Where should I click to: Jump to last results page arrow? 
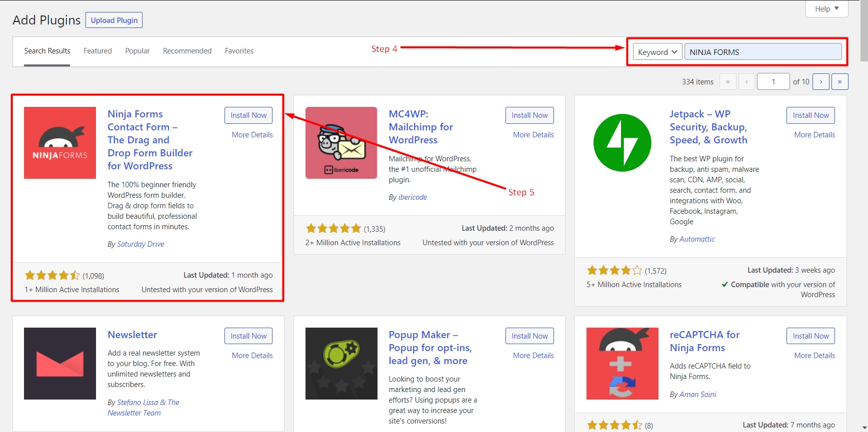840,81
